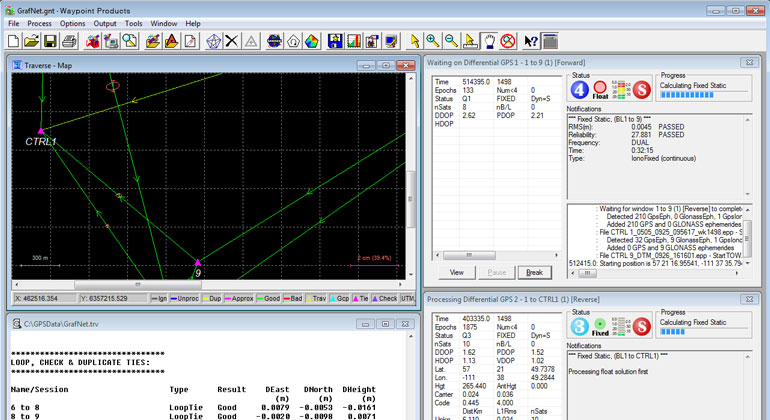Viewport: 770px width, 420px height.
Task: Click the red S stop icon in GPS 1 window
Action: 641,90
